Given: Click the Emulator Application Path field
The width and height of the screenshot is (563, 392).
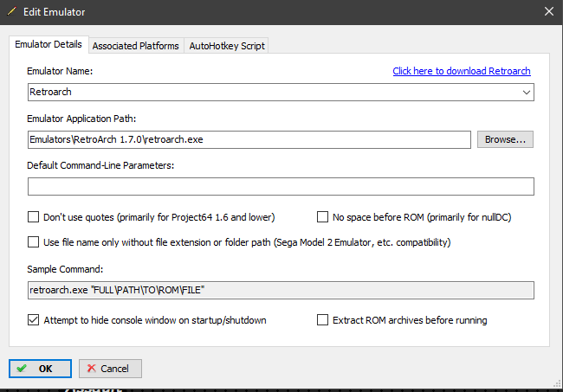Looking at the screenshot, I should tap(249, 139).
